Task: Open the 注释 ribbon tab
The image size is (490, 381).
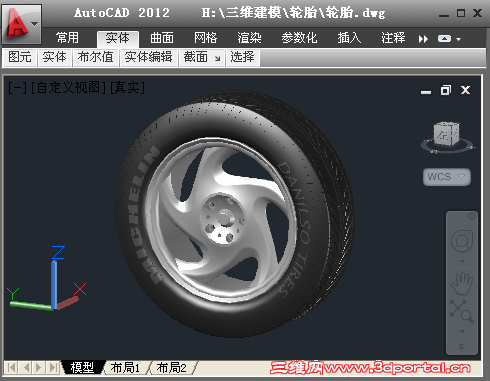Action: pyautogui.click(x=393, y=38)
